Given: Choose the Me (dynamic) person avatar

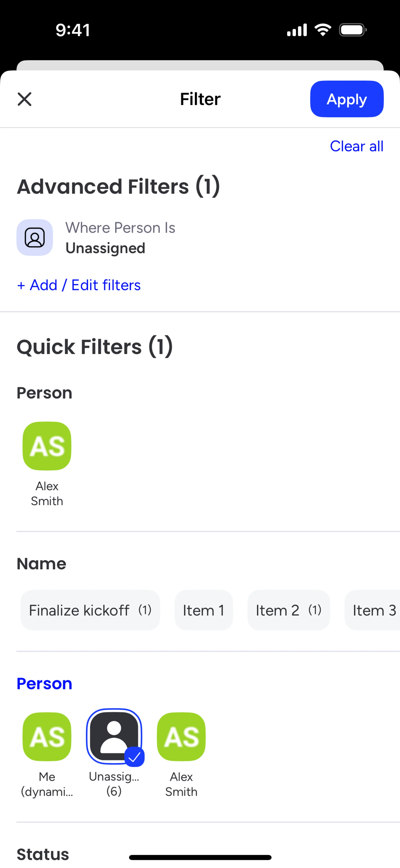Looking at the screenshot, I should coord(47,737).
